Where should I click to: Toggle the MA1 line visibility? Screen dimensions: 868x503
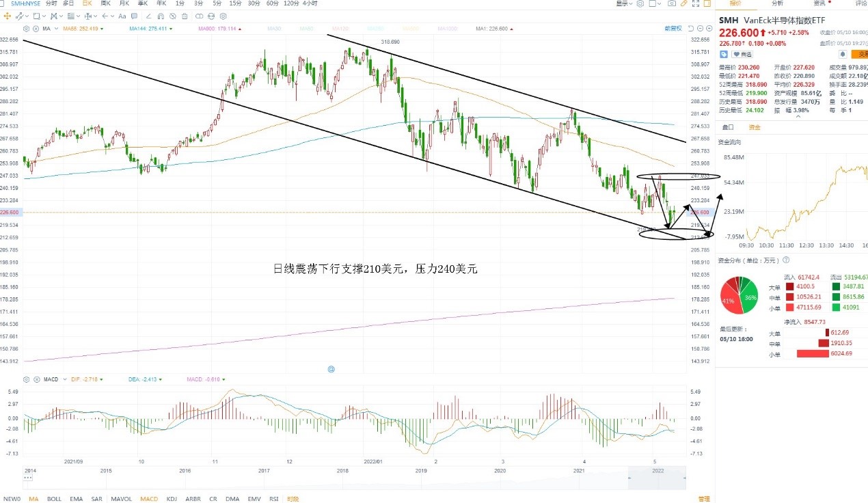pos(491,29)
